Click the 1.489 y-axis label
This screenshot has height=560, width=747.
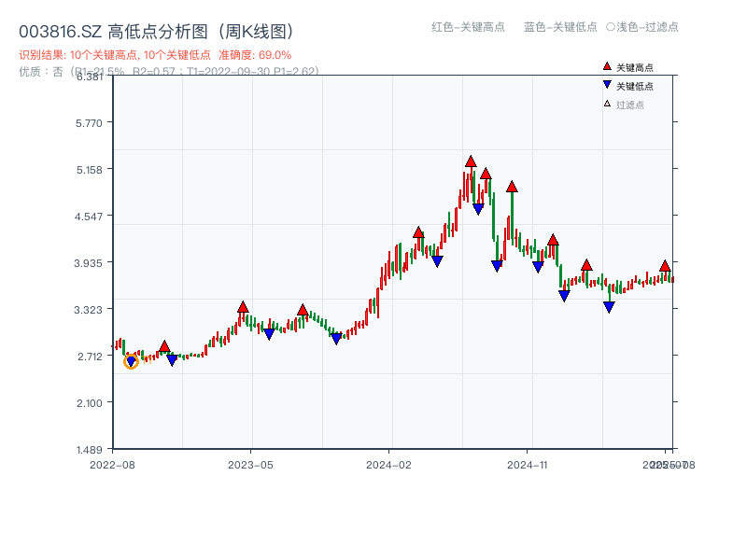tap(89, 450)
